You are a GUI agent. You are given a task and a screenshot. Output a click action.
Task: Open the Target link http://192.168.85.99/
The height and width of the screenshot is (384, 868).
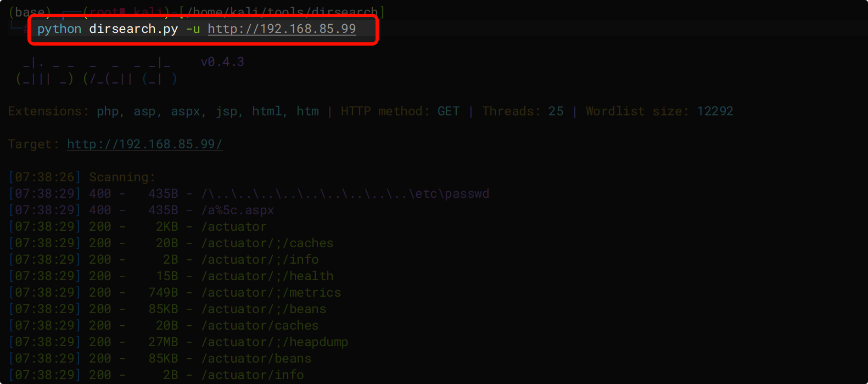[x=144, y=144]
